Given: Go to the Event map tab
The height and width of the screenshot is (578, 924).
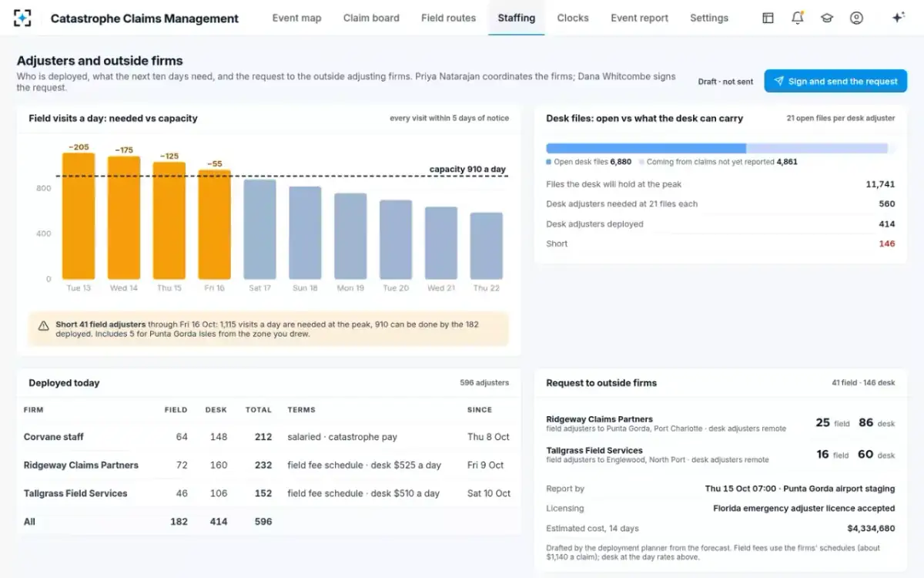Looking at the screenshot, I should pyautogui.click(x=296, y=18).
